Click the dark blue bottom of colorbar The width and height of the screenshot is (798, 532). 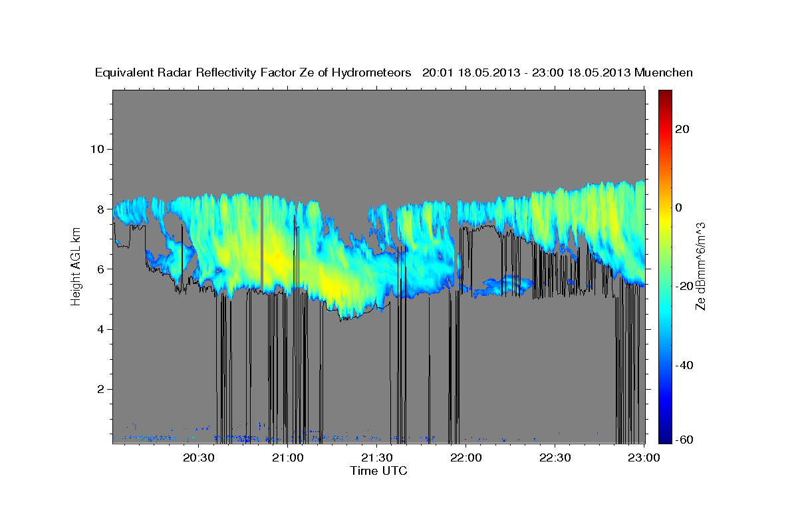[x=665, y=436]
